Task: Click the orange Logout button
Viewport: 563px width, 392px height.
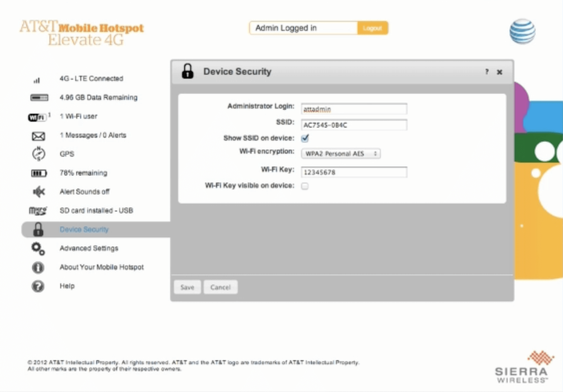Action: (x=372, y=28)
